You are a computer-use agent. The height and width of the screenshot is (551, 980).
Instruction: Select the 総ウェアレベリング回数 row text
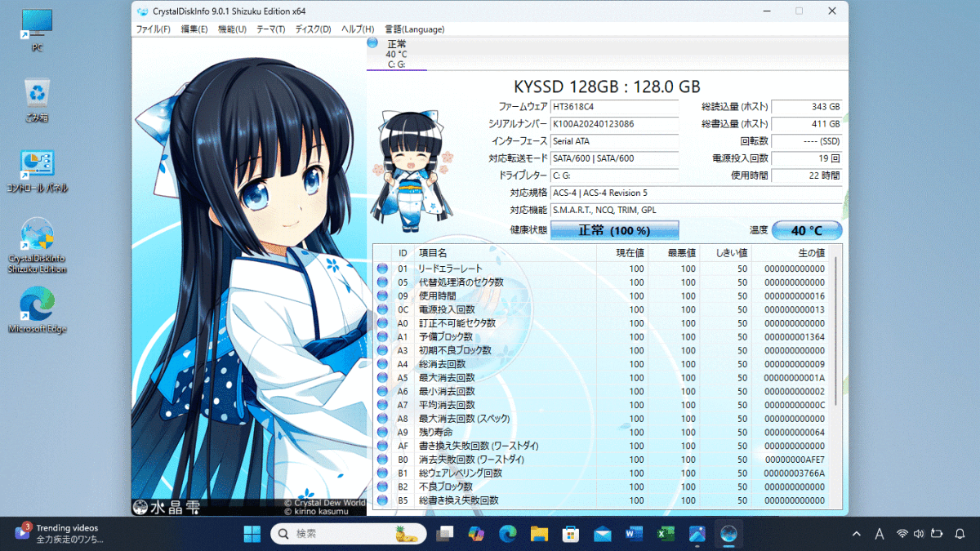[x=461, y=473]
